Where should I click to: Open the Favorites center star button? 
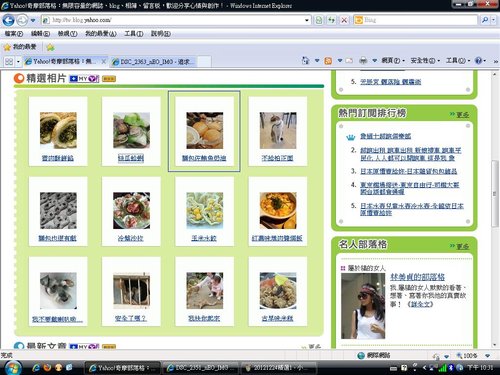tap(20, 47)
